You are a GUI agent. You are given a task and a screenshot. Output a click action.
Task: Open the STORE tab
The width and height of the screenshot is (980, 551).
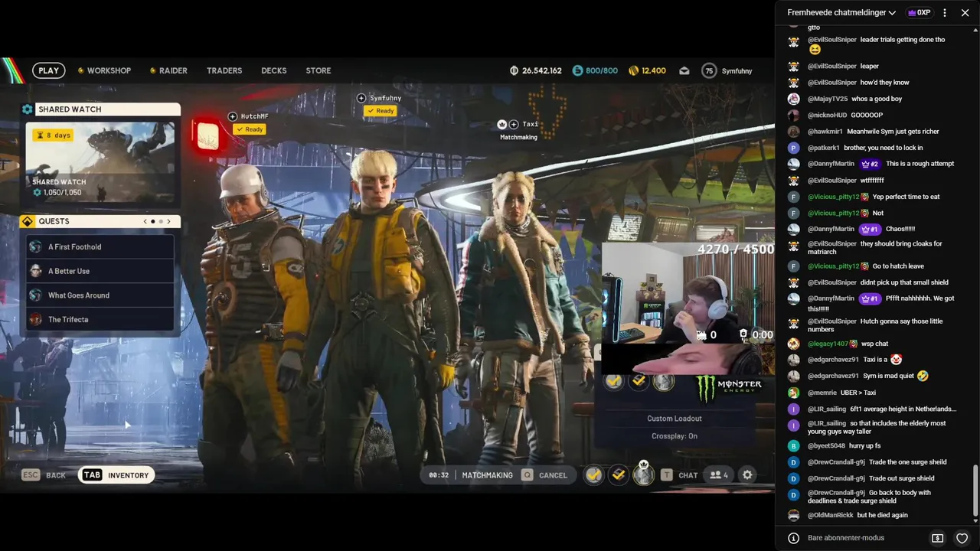tap(318, 70)
